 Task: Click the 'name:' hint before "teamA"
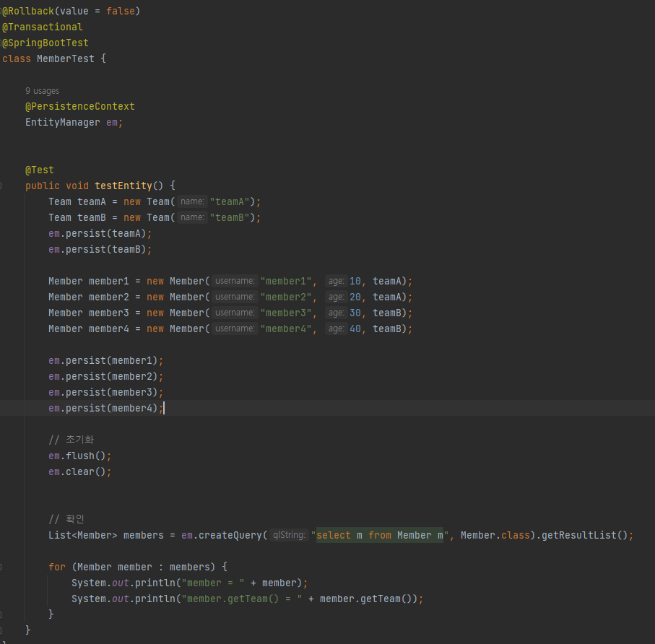(x=192, y=201)
